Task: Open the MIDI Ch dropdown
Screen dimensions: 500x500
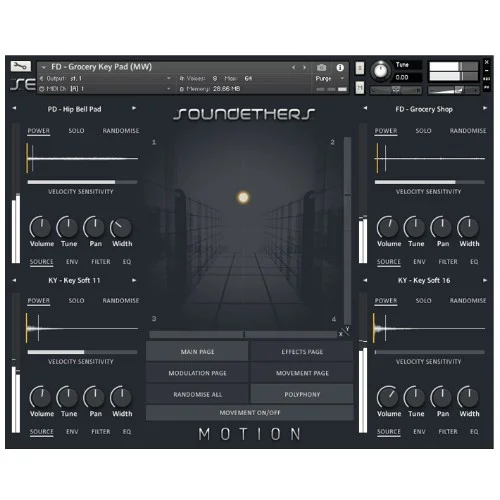Action: 105,89
